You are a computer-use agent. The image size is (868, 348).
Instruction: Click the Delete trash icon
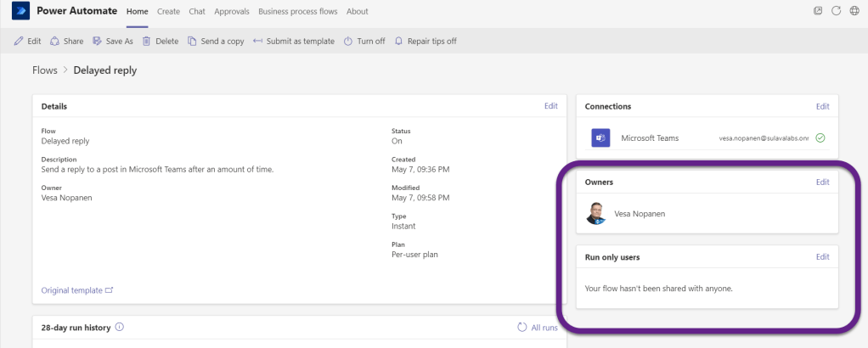147,41
